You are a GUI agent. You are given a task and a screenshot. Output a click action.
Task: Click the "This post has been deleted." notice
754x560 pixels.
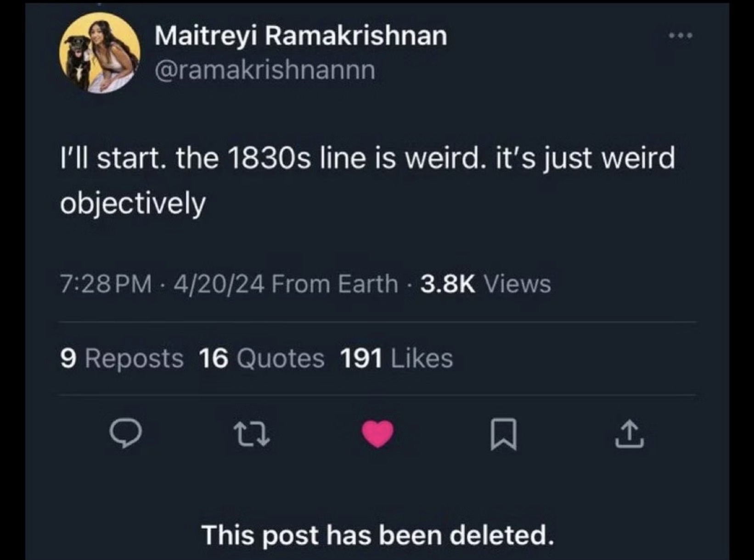point(377,535)
